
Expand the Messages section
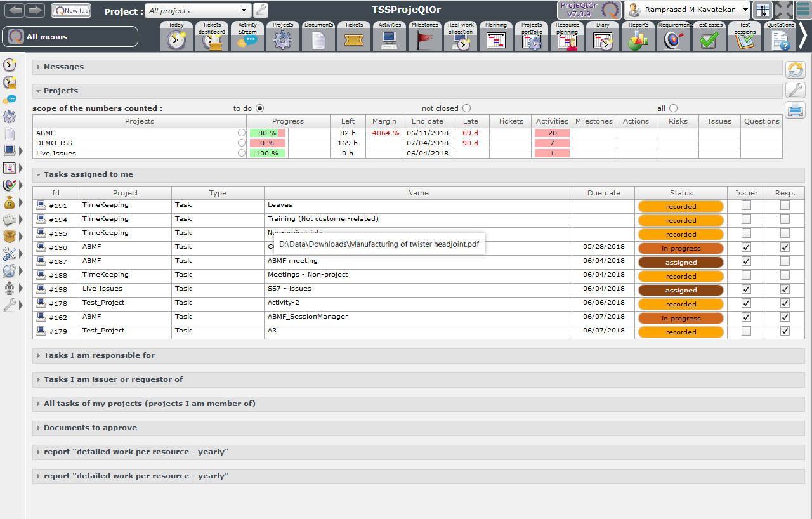(63, 67)
